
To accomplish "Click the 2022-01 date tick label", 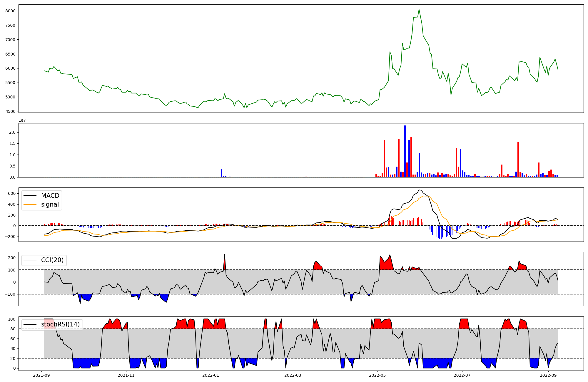I will pyautogui.click(x=211, y=375).
